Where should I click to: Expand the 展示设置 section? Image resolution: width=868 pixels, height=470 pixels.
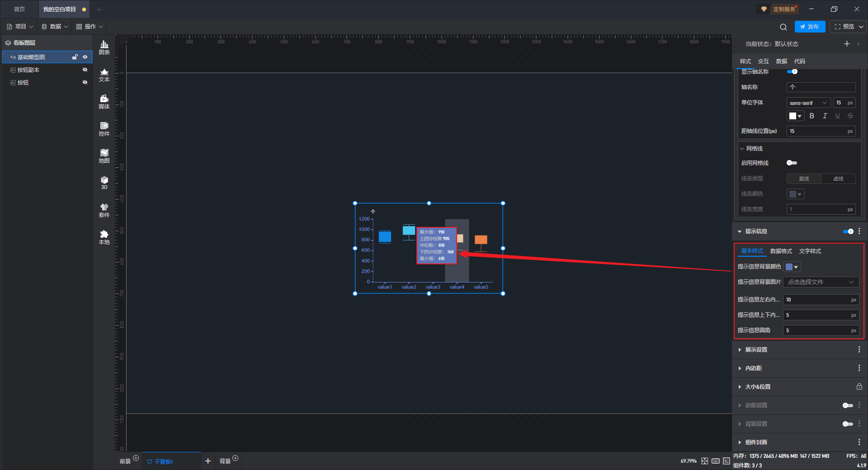pyautogui.click(x=740, y=350)
